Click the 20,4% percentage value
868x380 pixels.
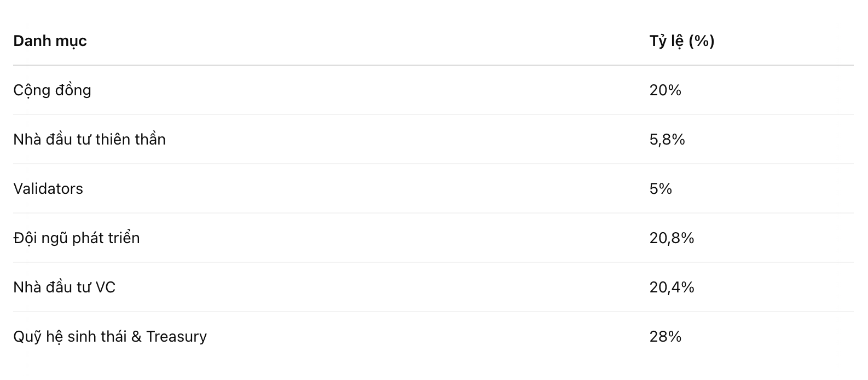coord(672,287)
